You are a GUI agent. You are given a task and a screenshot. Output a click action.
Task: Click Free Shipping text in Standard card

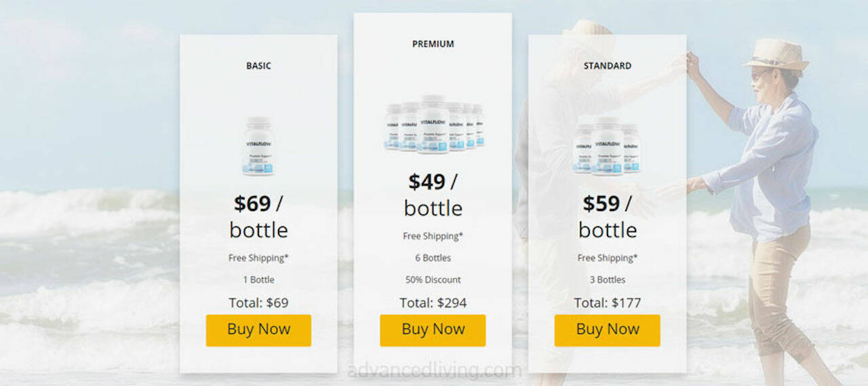(x=607, y=258)
